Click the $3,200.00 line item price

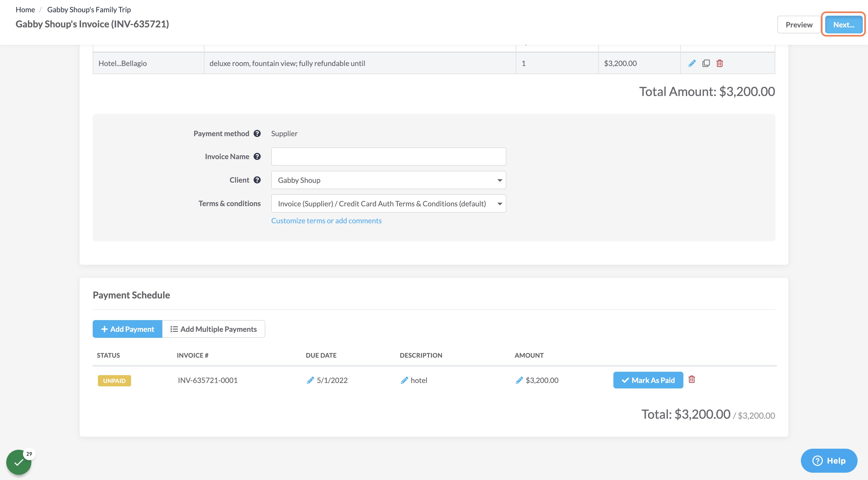tap(620, 63)
